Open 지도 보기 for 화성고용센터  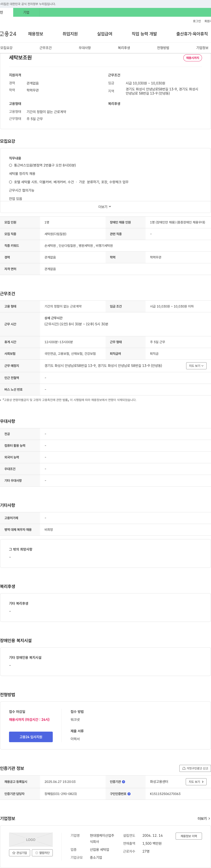tap(196, 782)
